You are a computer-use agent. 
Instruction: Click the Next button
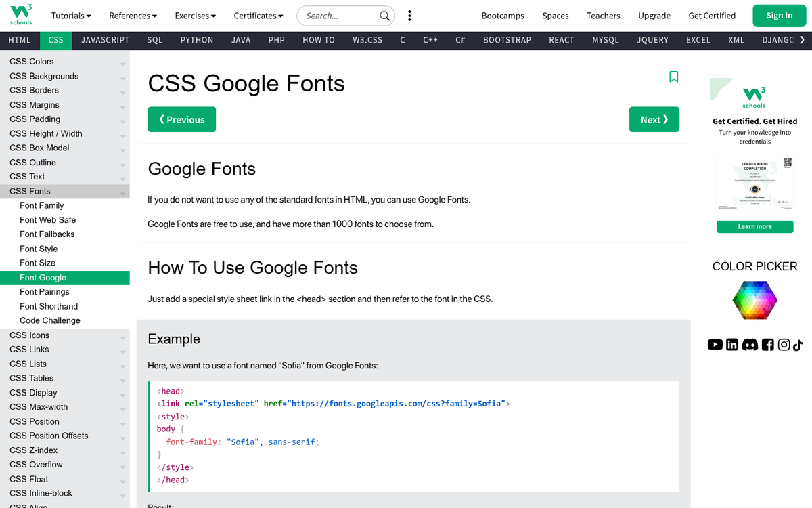point(654,119)
